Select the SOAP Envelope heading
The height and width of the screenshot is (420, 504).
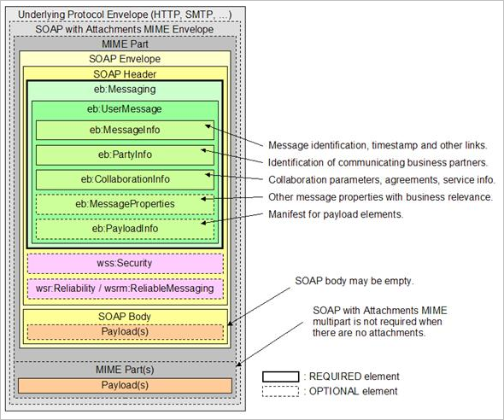tap(125, 59)
